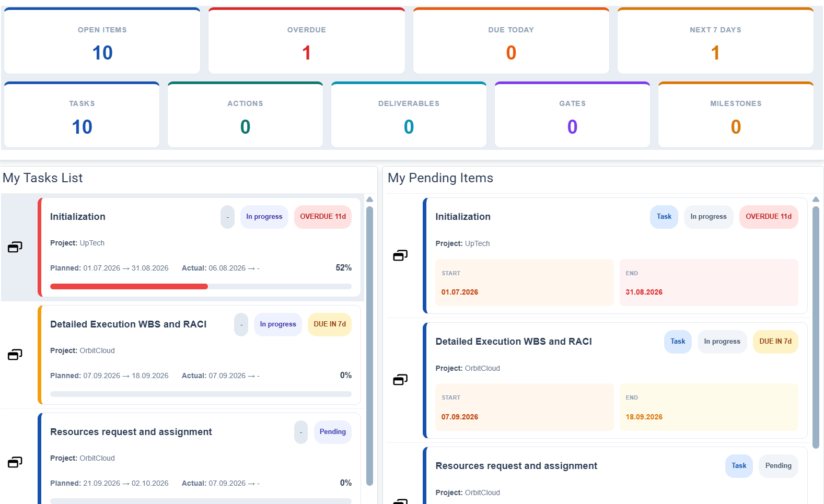Image resolution: width=824 pixels, height=504 pixels.
Task: Open Detailed Execution WBS and RACI in My Tasks List
Action: pyautogui.click(x=129, y=324)
